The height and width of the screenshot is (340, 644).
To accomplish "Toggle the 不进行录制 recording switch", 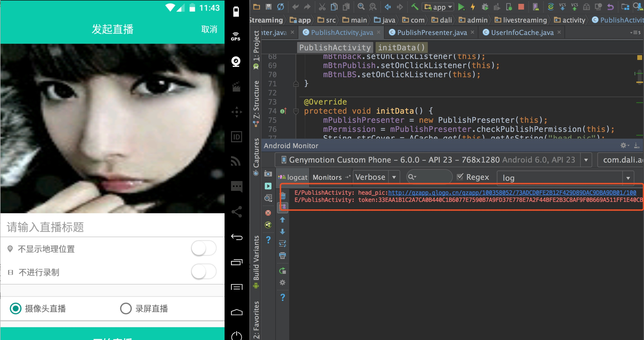I will click(x=203, y=272).
